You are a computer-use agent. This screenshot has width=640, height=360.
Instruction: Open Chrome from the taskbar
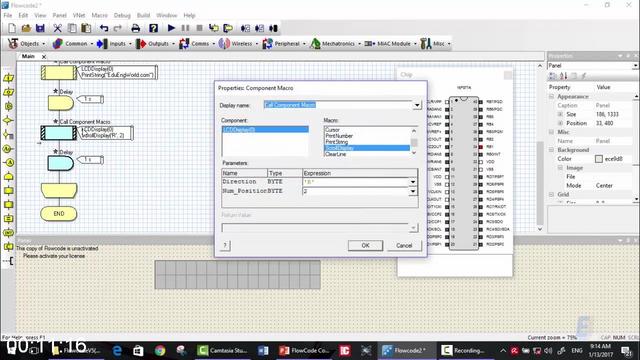[160, 350]
